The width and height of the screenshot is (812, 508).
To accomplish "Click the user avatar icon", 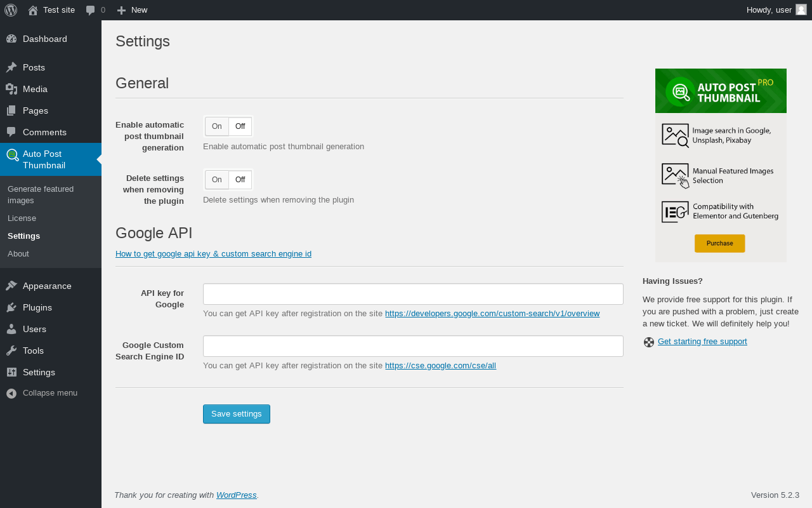I will tap(801, 10).
